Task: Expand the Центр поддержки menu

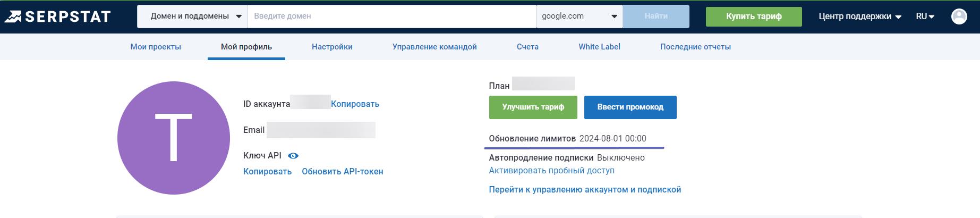Action: pyautogui.click(x=859, y=16)
